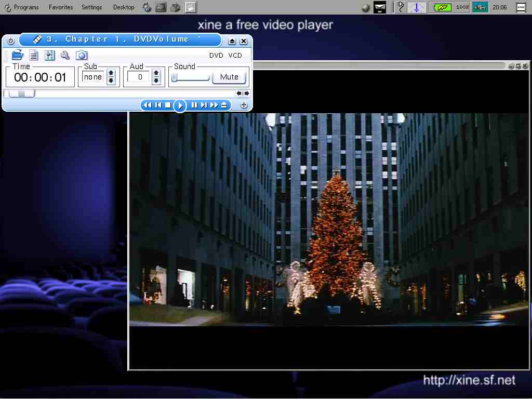Click the Sound volume slider
The height and width of the screenshot is (399, 532).
point(190,77)
